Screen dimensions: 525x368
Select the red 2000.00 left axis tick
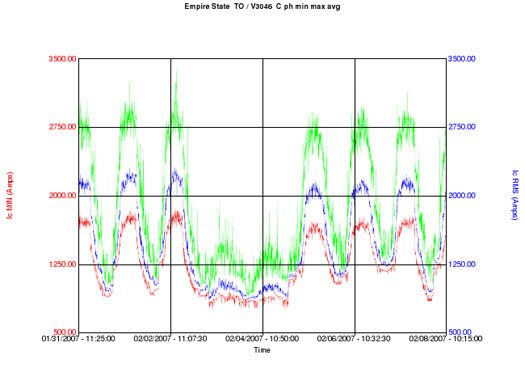(62, 196)
